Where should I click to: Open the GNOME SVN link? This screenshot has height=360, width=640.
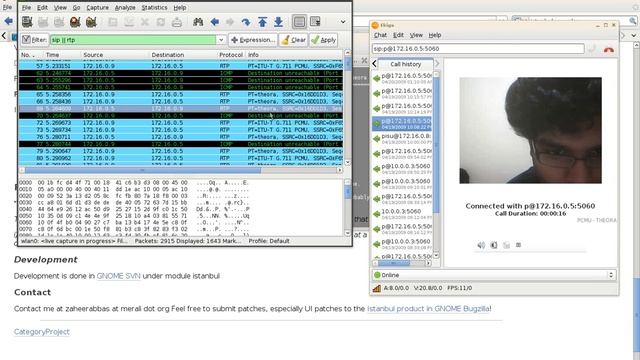click(118, 276)
